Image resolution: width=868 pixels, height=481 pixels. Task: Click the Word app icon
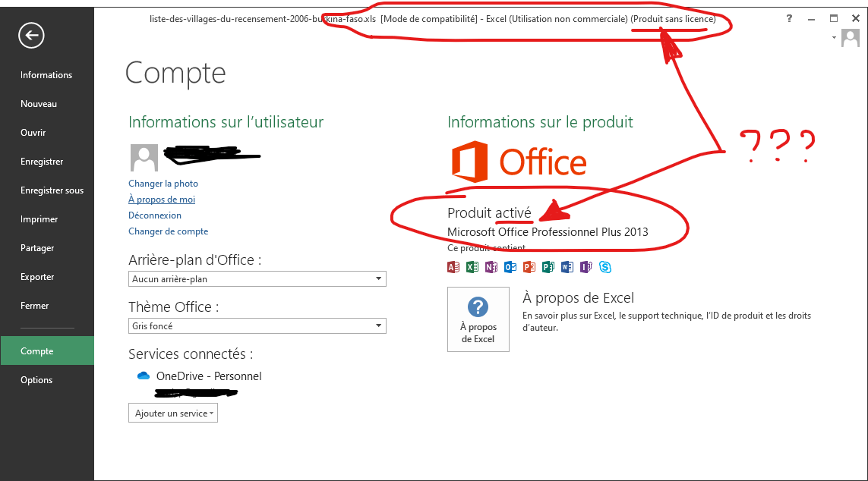[567, 268]
